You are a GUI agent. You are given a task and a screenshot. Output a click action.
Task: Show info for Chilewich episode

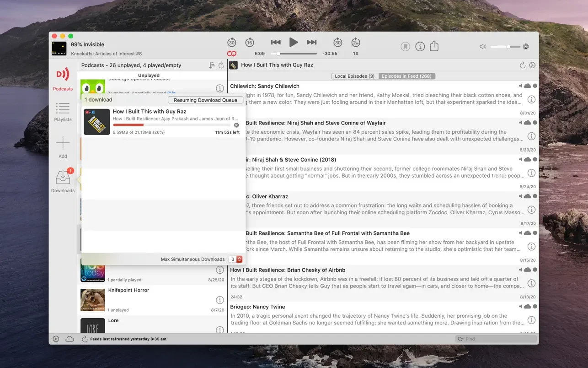pos(531,99)
